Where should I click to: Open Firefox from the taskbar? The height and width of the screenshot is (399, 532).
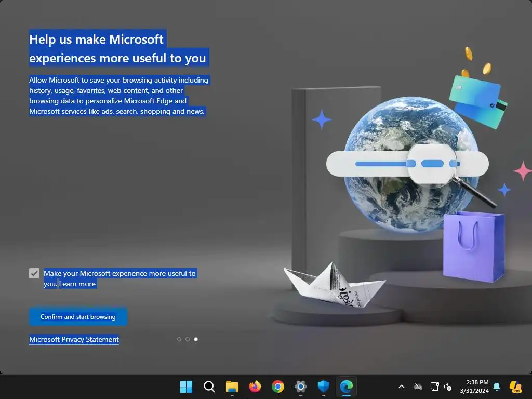[255, 387]
